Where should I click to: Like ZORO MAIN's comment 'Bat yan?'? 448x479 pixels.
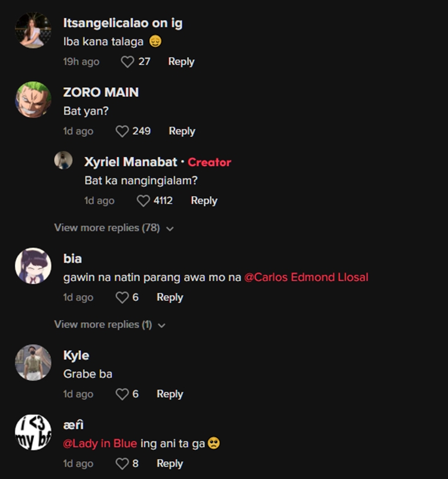coord(122,131)
